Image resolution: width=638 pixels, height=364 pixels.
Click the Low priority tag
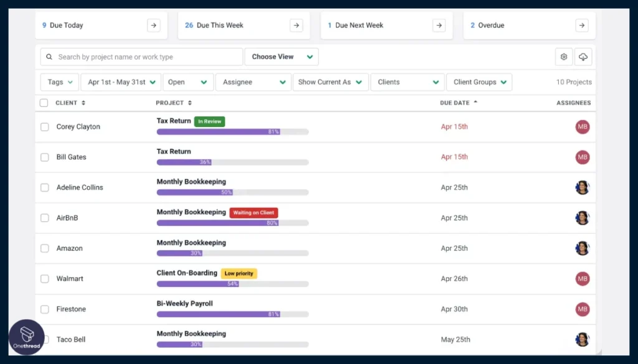click(x=239, y=273)
